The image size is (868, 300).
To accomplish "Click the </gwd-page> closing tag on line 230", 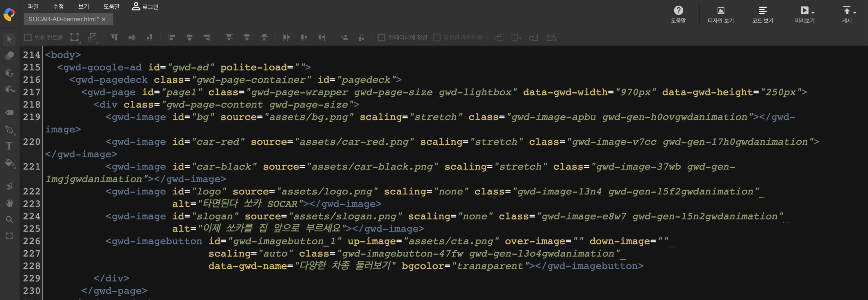I will coord(115,291).
